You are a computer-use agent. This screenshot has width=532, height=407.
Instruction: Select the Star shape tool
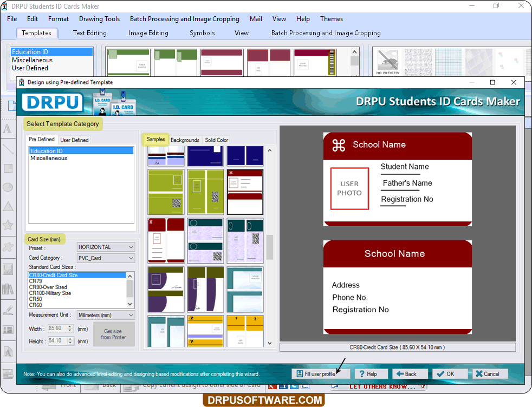(8, 225)
